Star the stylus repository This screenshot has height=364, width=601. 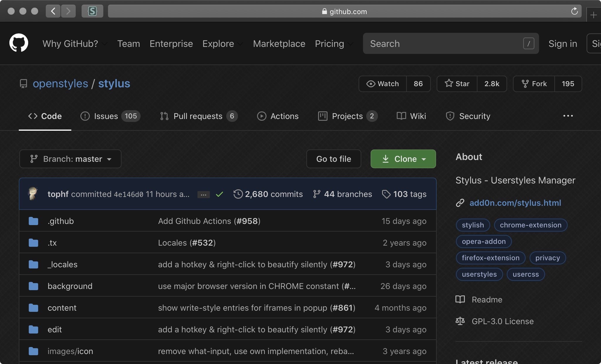(457, 84)
